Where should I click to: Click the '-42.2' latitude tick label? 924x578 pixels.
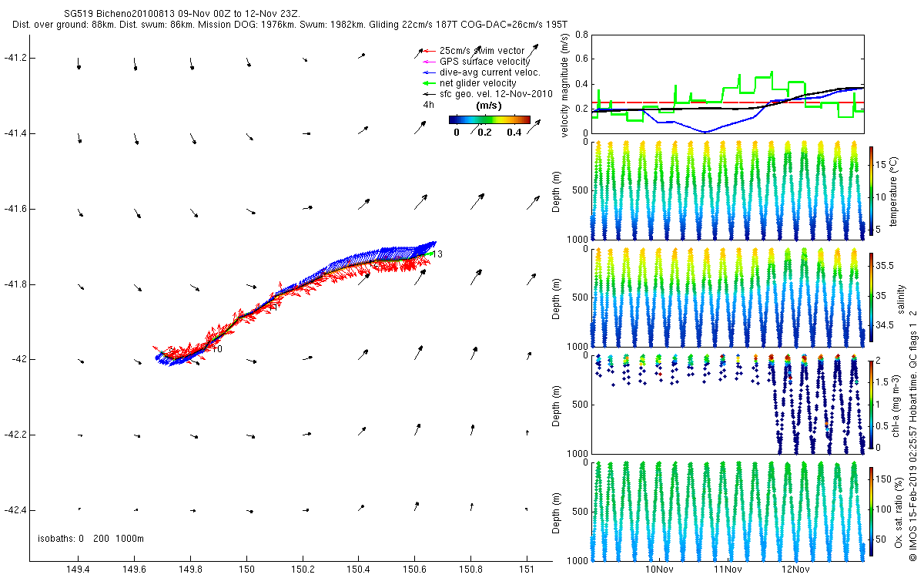tap(15, 435)
